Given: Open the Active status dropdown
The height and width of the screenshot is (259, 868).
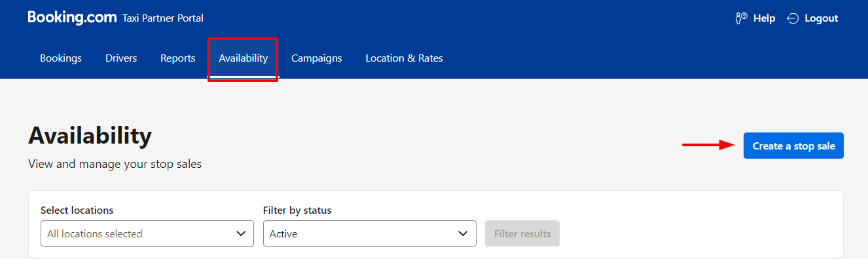Looking at the screenshot, I should (x=370, y=233).
